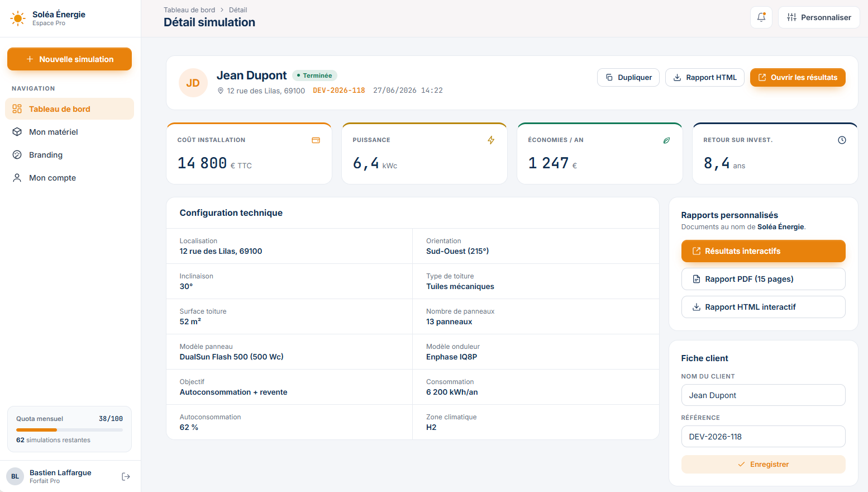This screenshot has width=868, height=492.
Task: Click the document icon on Rapport PDF button
Action: click(697, 279)
